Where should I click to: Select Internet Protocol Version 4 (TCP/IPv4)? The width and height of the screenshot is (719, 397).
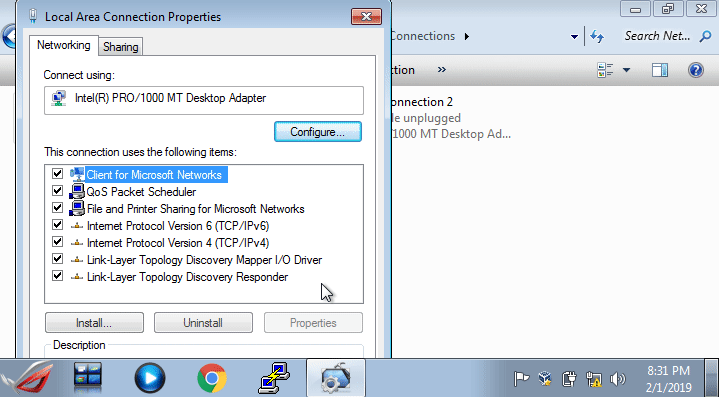(178, 243)
